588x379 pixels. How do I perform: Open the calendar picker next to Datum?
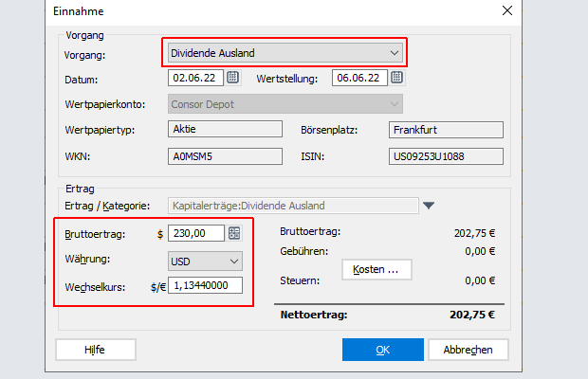tap(233, 78)
